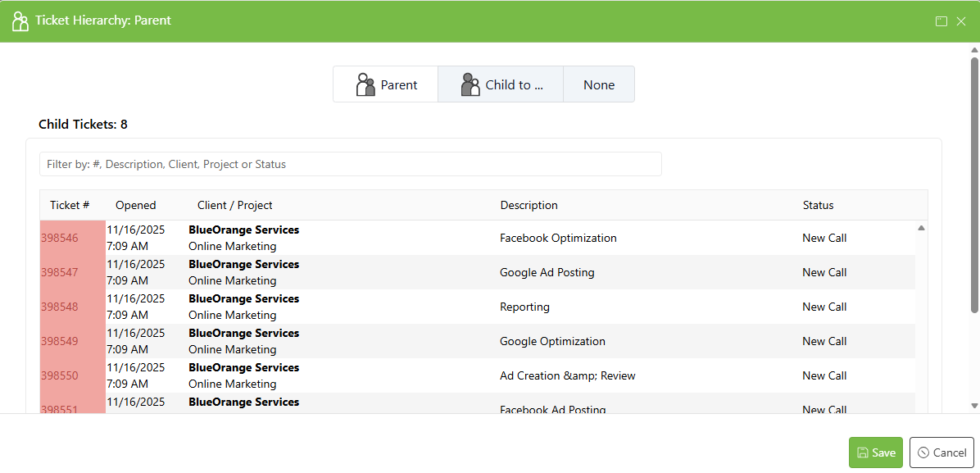
Task: Click the Ticket Hierarchy header icon
Action: [20, 20]
